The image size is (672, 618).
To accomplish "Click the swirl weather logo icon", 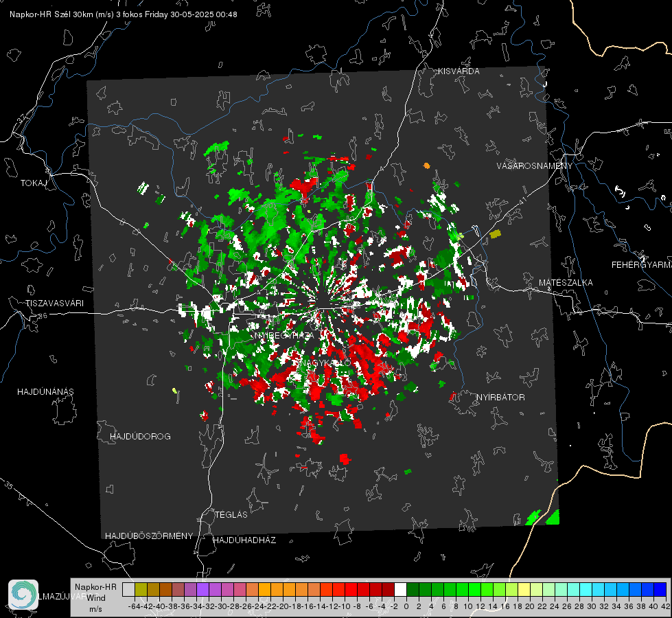I will (x=23, y=595).
